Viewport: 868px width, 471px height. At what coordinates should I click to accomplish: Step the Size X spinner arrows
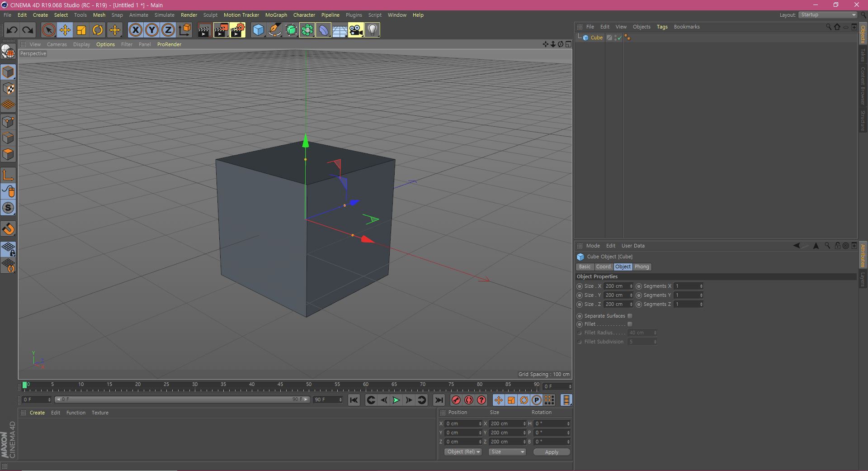(x=631, y=286)
